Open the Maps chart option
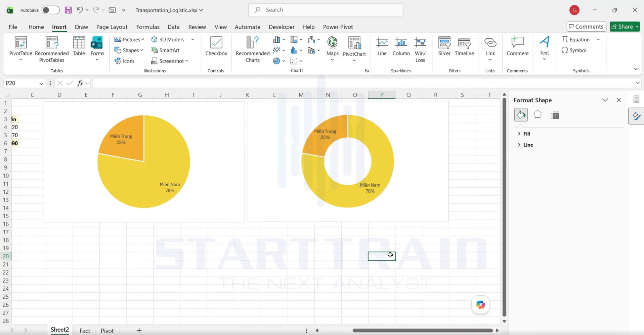This screenshot has width=644, height=335. [332, 49]
